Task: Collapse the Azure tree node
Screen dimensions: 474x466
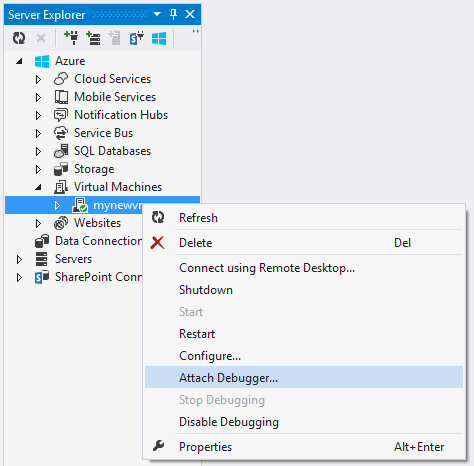Action: coord(19,61)
